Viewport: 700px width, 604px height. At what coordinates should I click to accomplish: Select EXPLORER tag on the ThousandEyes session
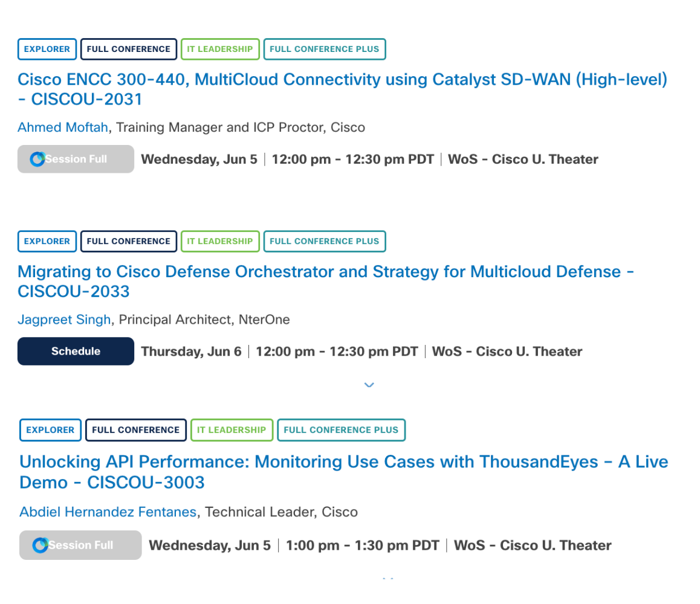[50, 430]
